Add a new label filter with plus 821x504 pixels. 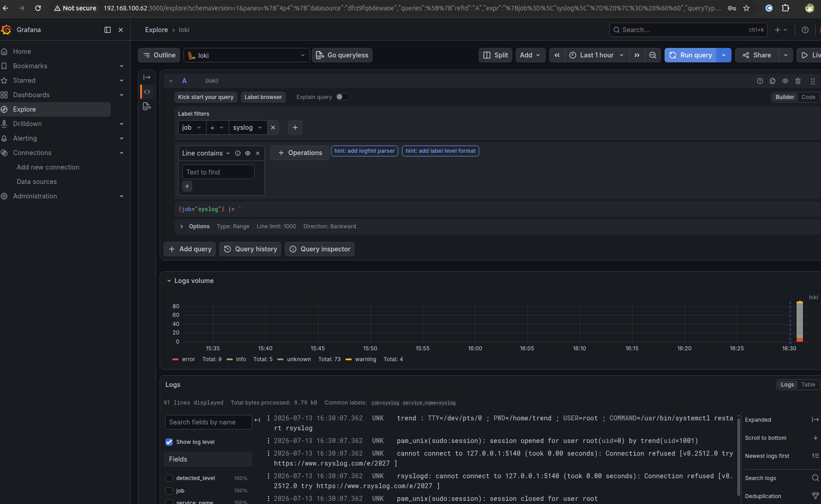pyautogui.click(x=295, y=127)
